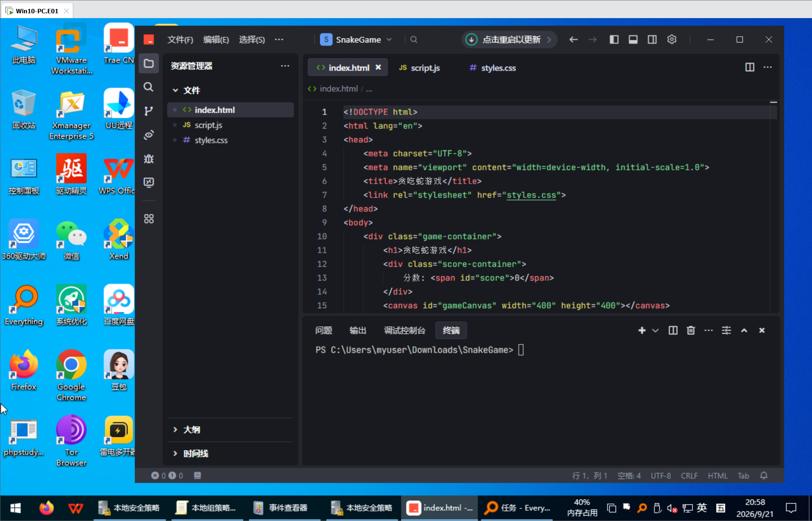812x521 pixels.
Task: Open new terminal profile dropdown arrow
Action: (x=655, y=330)
